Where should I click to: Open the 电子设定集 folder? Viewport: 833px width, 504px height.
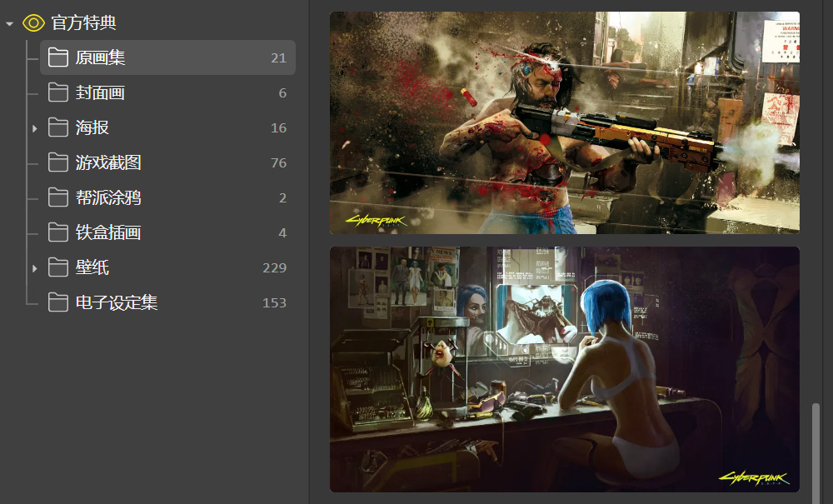point(168,302)
